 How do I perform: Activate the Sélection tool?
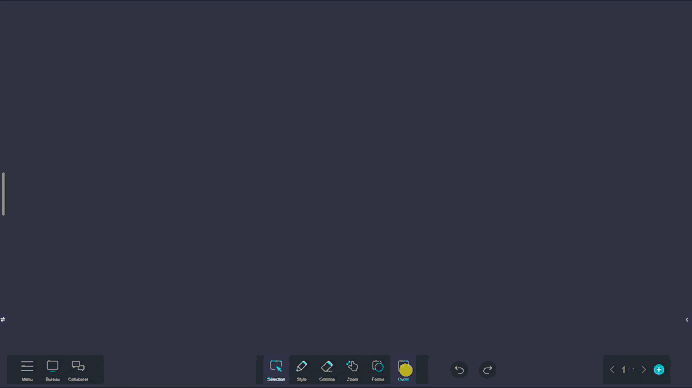[x=276, y=369]
